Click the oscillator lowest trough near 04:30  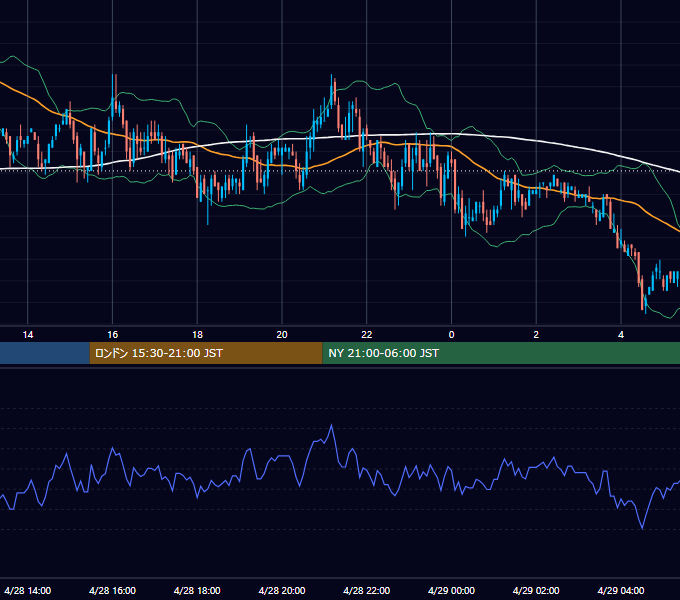(x=642, y=528)
